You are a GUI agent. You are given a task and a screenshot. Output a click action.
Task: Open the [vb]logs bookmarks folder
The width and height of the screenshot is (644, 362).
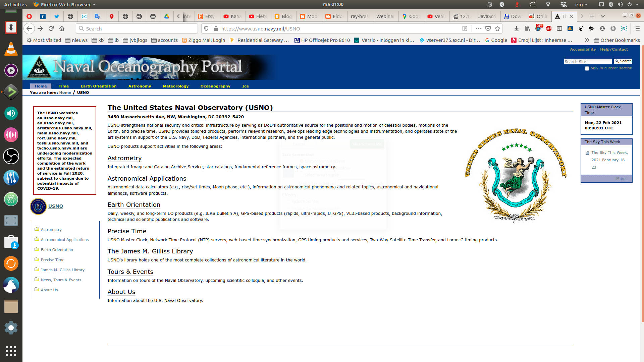(135, 40)
